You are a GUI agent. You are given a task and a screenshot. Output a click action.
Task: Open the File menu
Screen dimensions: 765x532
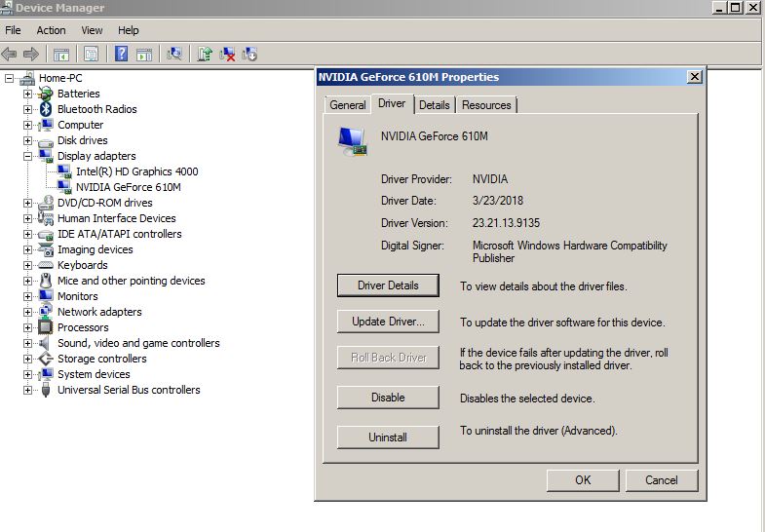tap(13, 30)
